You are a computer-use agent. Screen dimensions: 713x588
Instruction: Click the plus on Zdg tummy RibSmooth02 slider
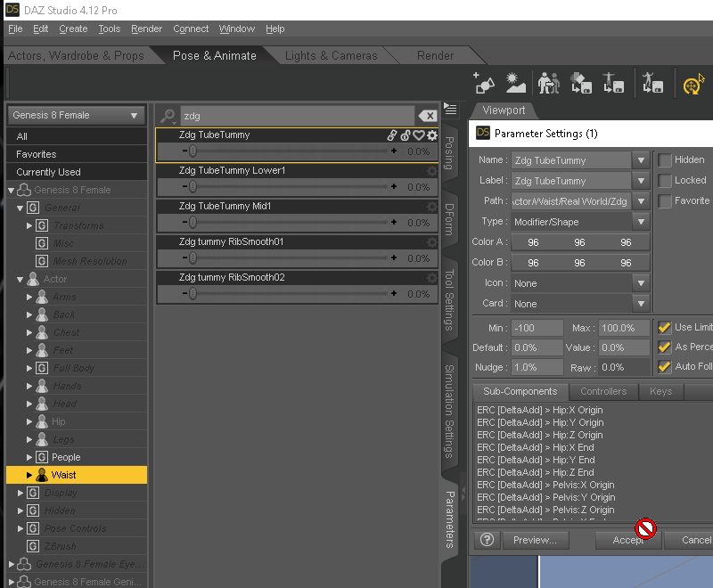point(394,293)
